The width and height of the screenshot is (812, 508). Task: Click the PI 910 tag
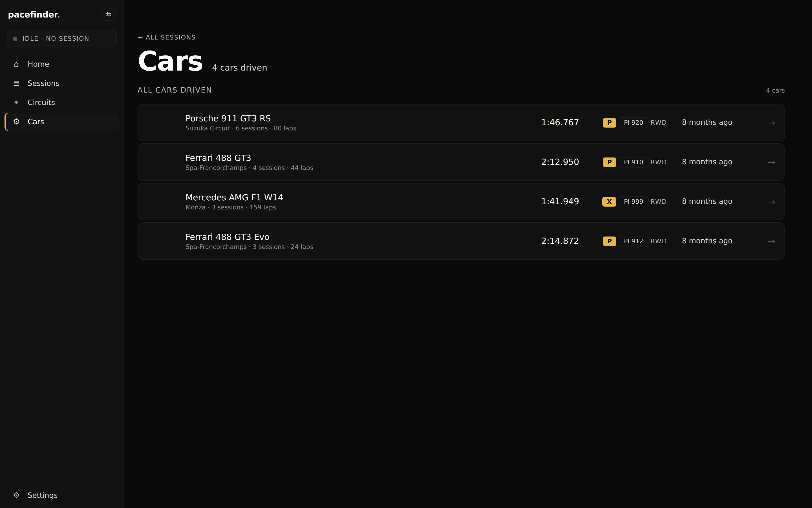pos(634,162)
